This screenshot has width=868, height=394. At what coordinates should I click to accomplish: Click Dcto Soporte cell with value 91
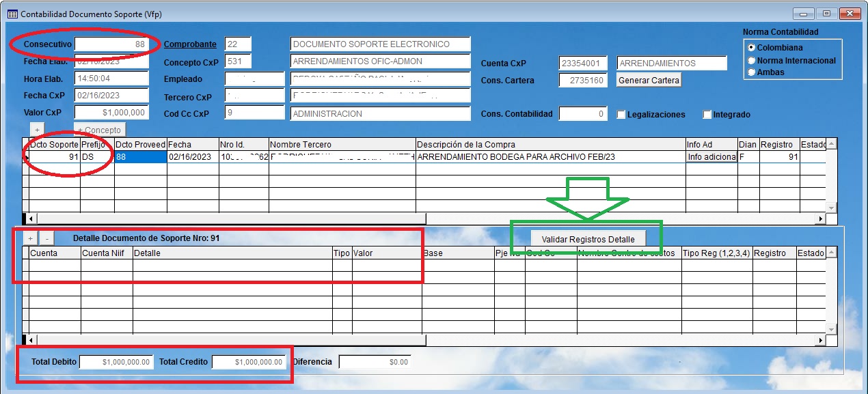click(x=54, y=157)
